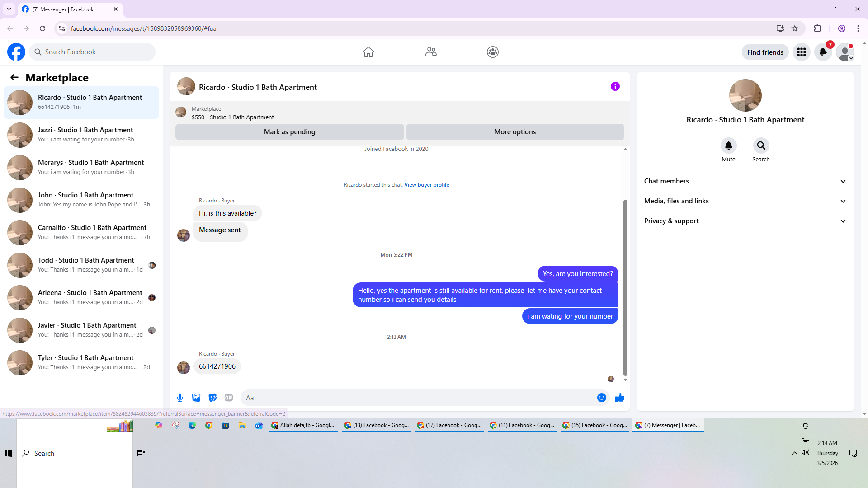Image resolution: width=868 pixels, height=488 pixels.
Task: Open emoji picker in message box
Action: [x=602, y=398]
